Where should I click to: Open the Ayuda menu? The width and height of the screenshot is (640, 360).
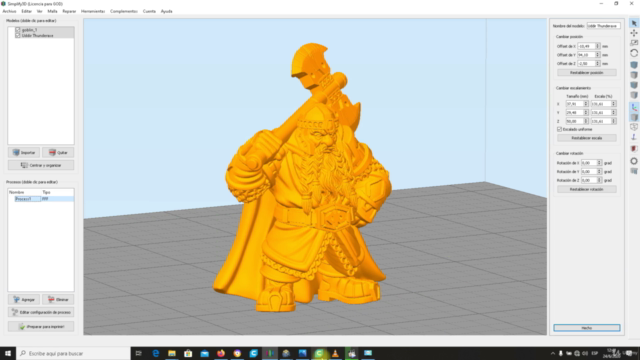(x=167, y=11)
